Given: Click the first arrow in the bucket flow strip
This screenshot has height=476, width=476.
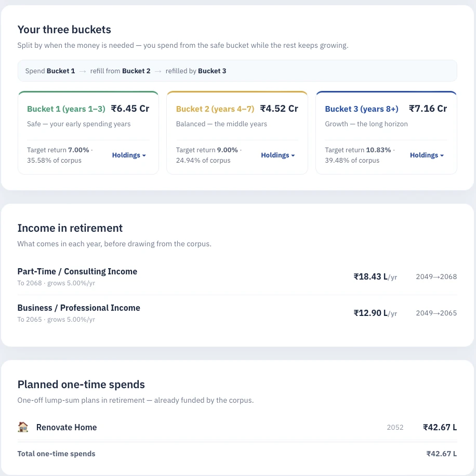Looking at the screenshot, I should (x=83, y=71).
